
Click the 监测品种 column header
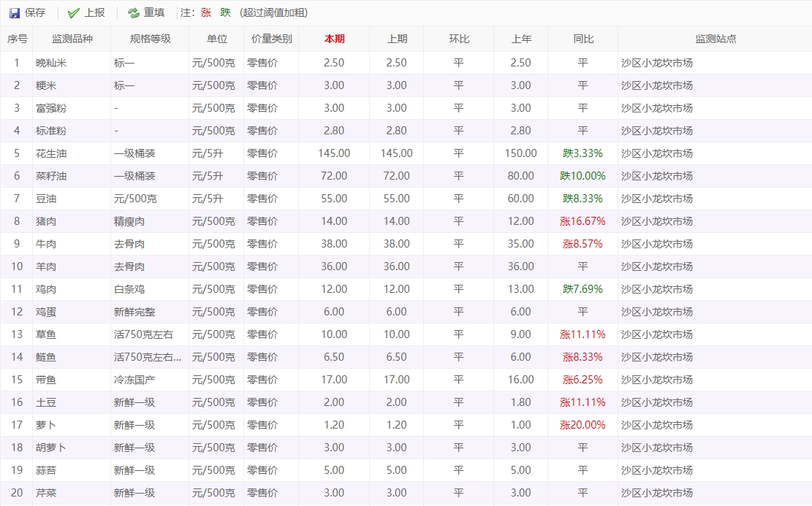click(72, 39)
